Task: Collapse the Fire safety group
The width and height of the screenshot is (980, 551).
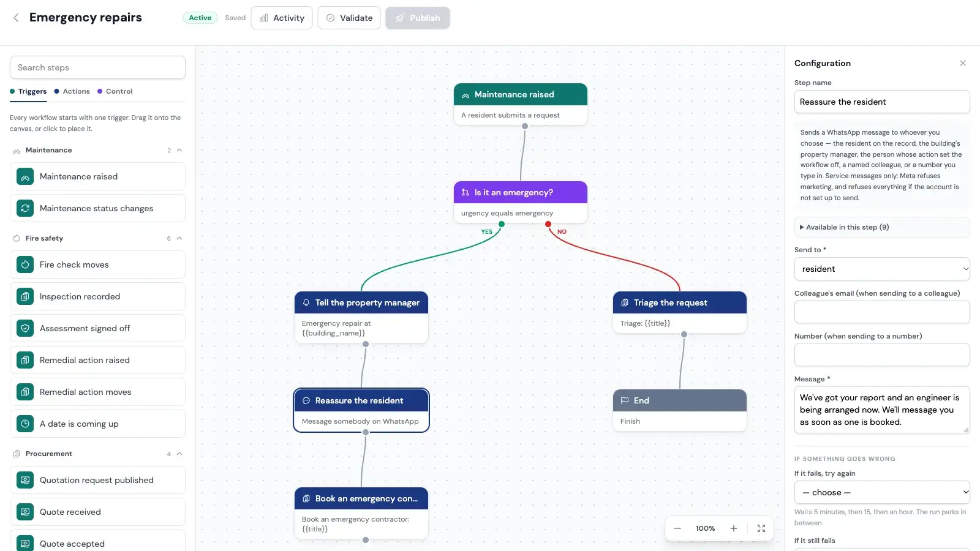Action: pos(179,238)
